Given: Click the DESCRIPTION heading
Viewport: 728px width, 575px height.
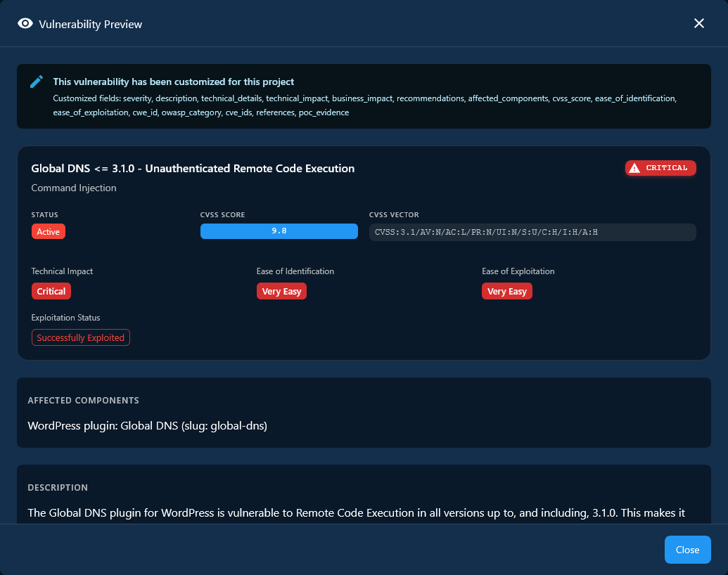Looking at the screenshot, I should click(58, 488).
